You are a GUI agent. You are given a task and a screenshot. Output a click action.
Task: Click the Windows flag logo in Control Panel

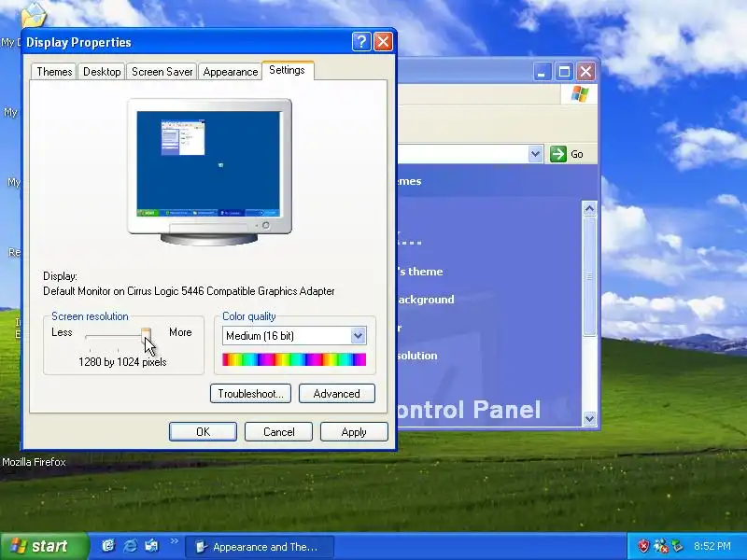(579, 94)
